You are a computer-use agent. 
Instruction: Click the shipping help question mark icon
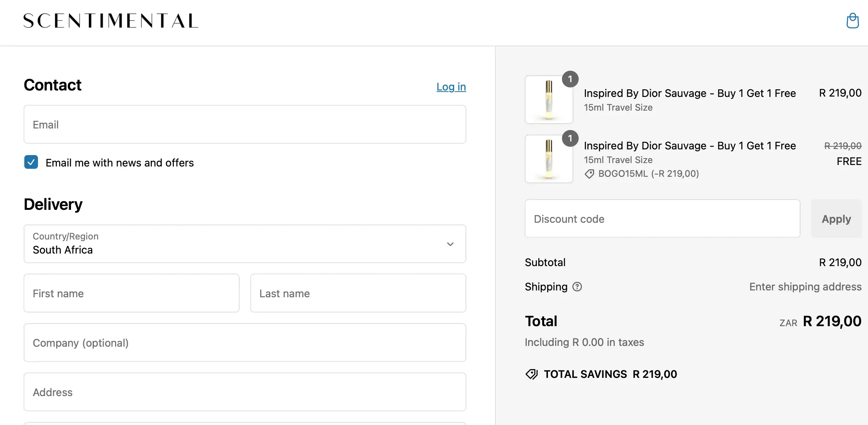(577, 287)
